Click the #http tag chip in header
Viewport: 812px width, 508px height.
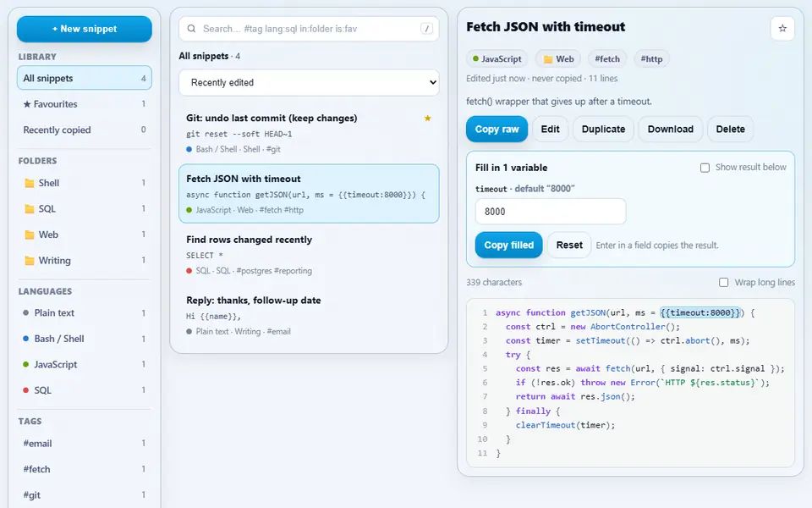651,59
